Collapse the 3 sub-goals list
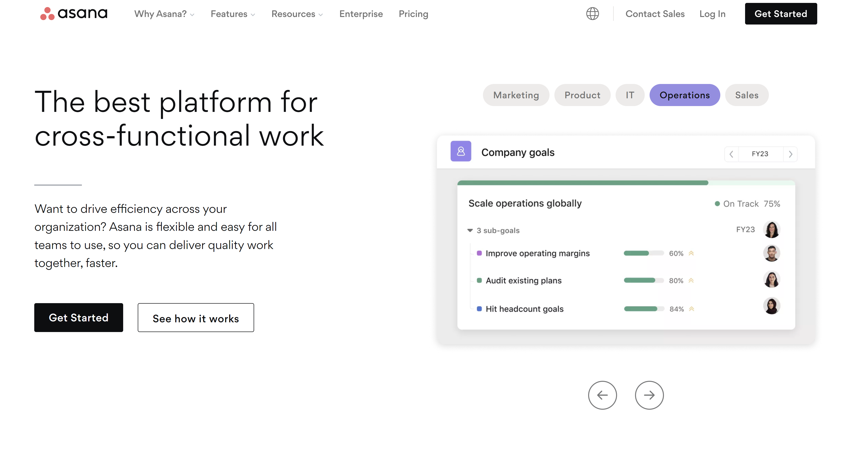Image resolution: width=868 pixels, height=466 pixels. coord(470,231)
